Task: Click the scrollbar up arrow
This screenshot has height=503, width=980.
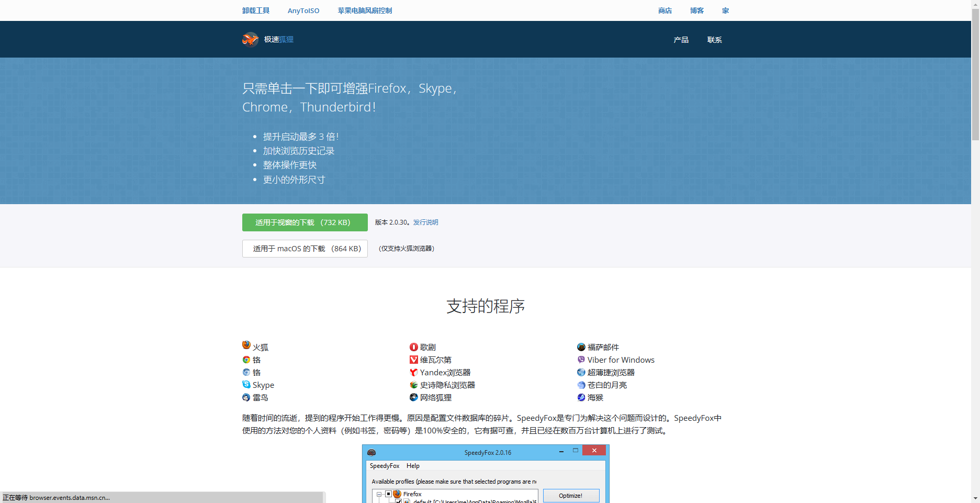Action: pyautogui.click(x=975, y=4)
